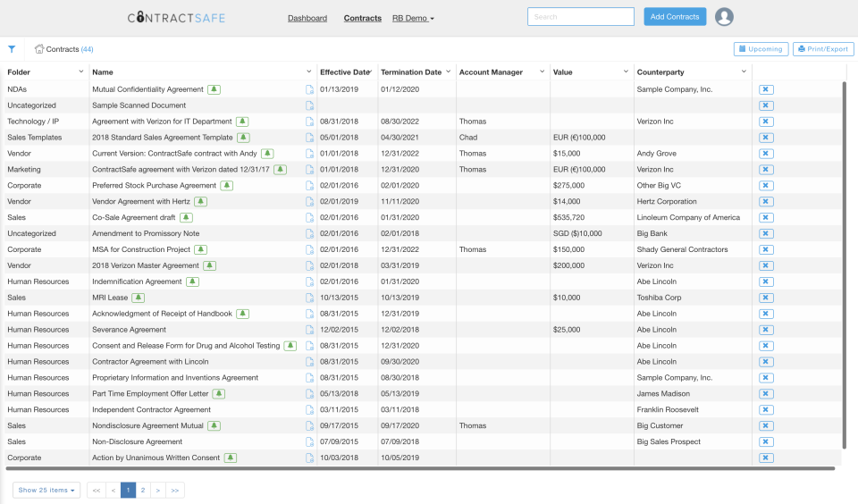Open document icon for Non-Disclosure Agreement row
Image resolution: width=858 pixels, height=504 pixels.
[x=310, y=442]
